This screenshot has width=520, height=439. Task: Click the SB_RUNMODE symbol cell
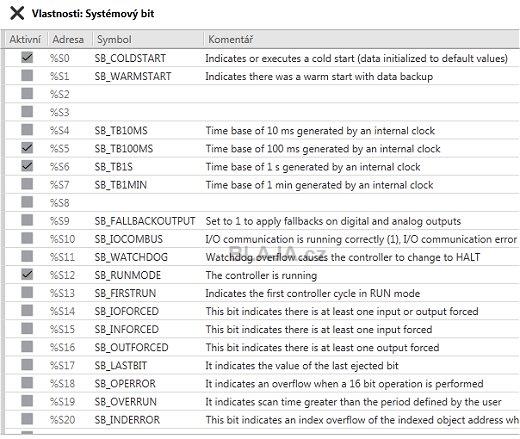point(128,275)
